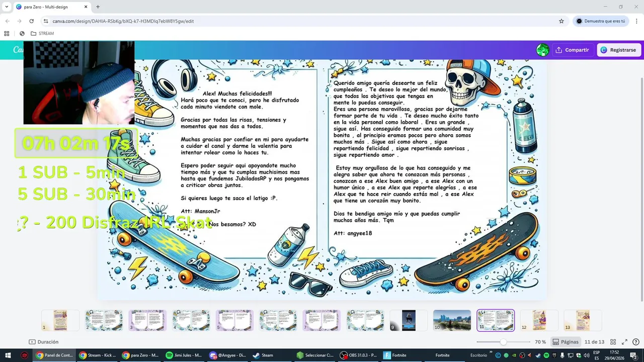Click the 'Alex! Muchas felicidades!!!' text box

tap(245, 159)
